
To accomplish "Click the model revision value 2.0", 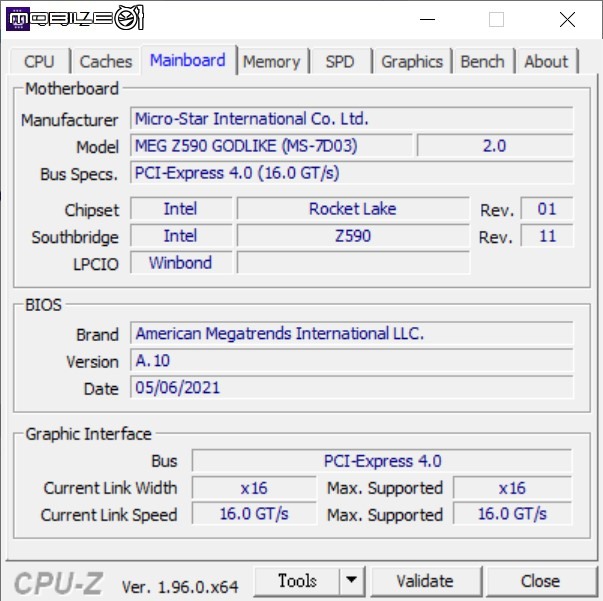I will point(495,146).
